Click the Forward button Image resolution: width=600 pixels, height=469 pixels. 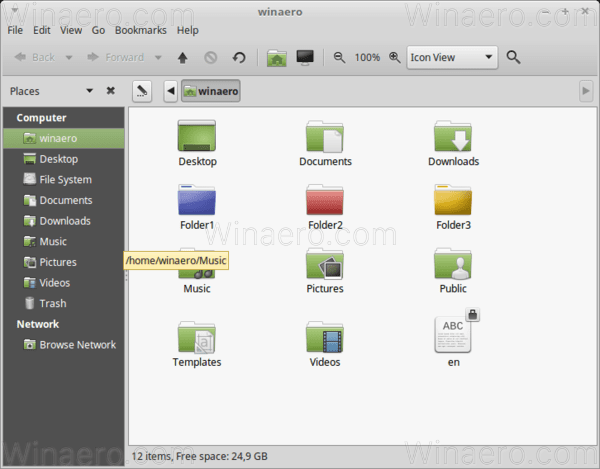(115, 57)
